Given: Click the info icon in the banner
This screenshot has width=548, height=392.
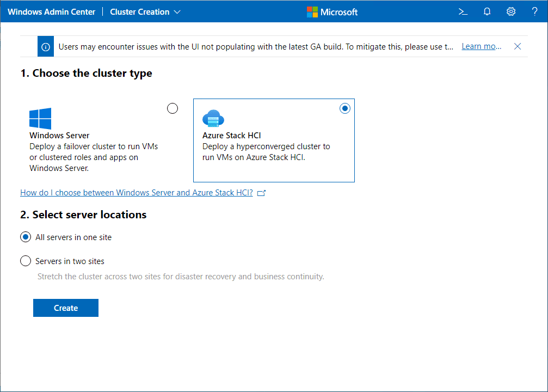Looking at the screenshot, I should (x=46, y=46).
